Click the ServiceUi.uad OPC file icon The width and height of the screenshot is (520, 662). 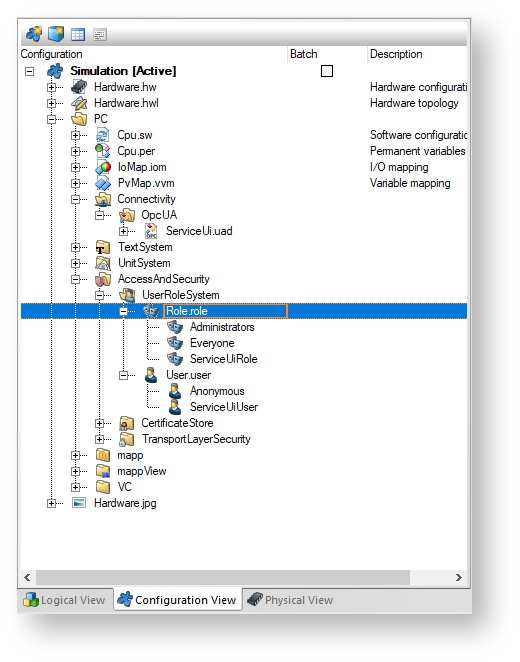pos(151,231)
